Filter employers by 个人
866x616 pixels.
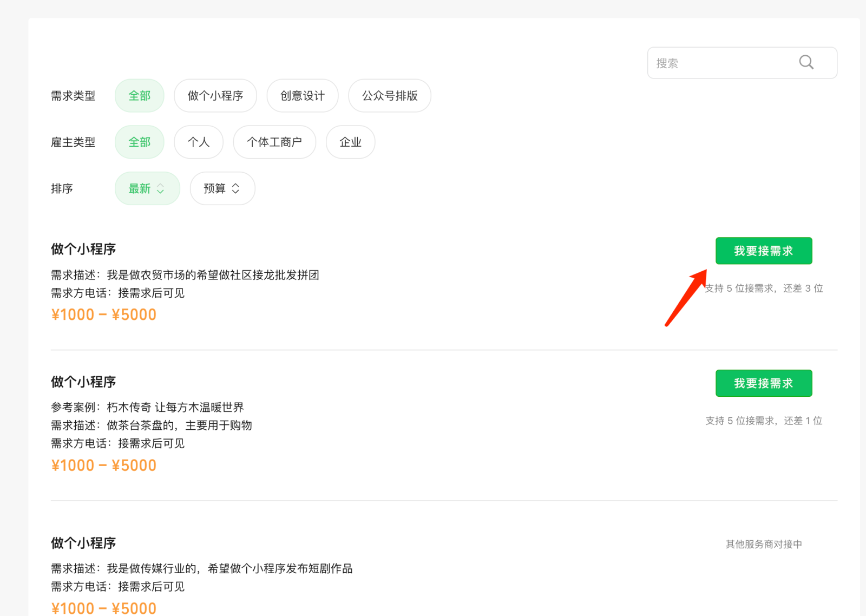[x=199, y=142]
